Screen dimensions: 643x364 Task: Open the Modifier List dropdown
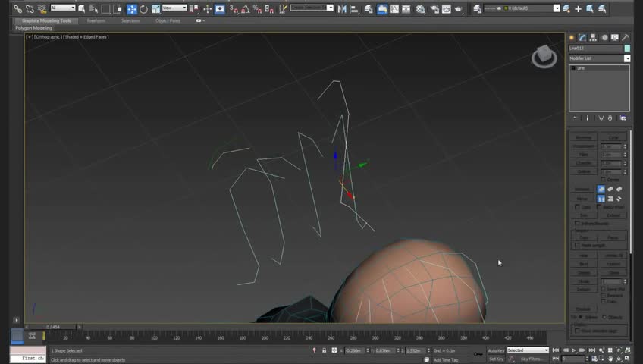599,58
